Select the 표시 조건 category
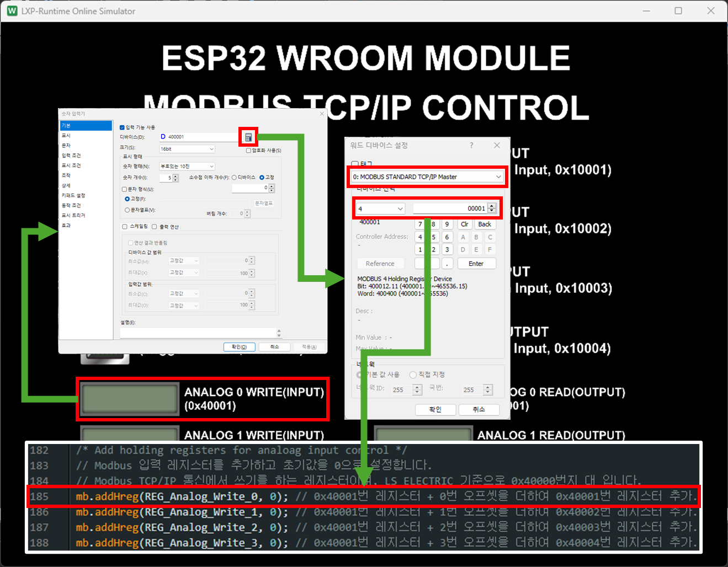The image size is (728, 567). 71,165
